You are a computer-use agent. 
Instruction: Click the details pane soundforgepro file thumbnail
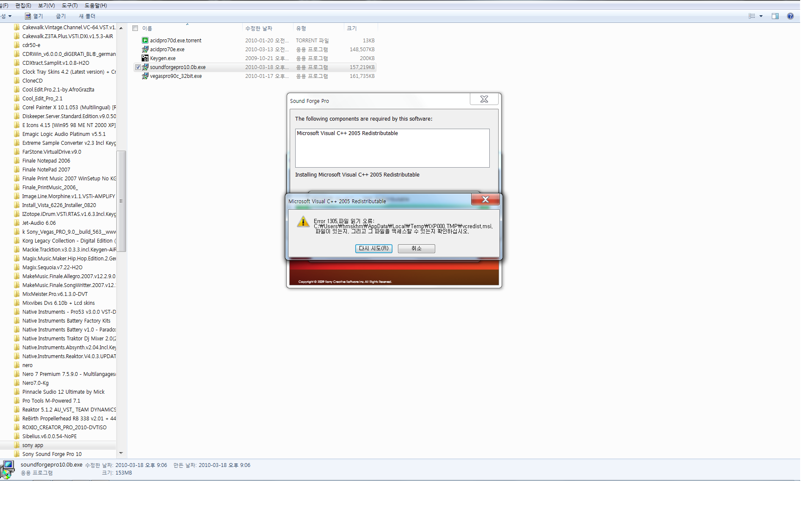[x=8, y=469]
